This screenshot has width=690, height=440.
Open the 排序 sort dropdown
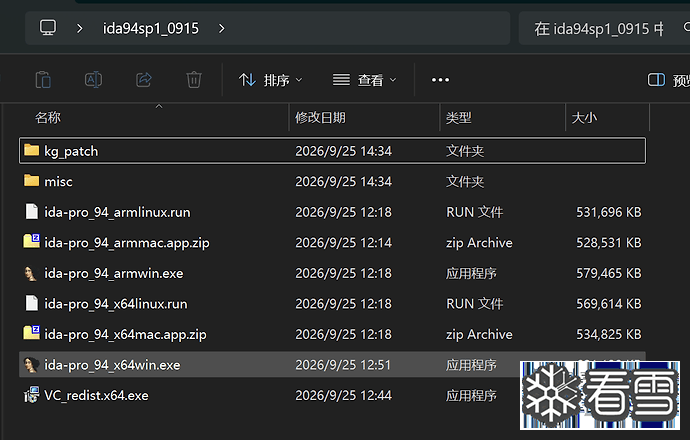(x=271, y=80)
